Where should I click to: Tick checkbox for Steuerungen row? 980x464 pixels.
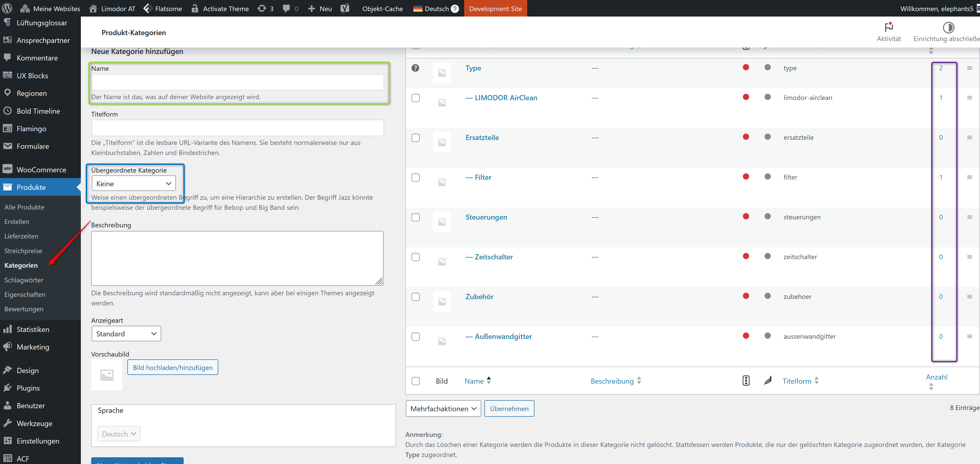[x=415, y=217]
